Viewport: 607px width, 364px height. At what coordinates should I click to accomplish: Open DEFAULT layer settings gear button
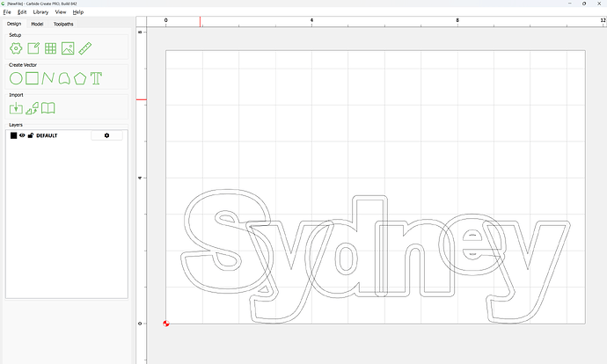107,135
